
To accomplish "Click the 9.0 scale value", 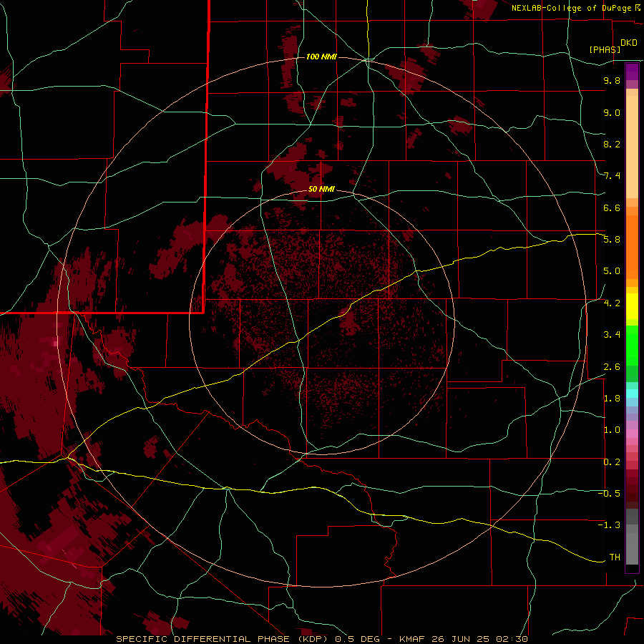I will coord(612,112).
